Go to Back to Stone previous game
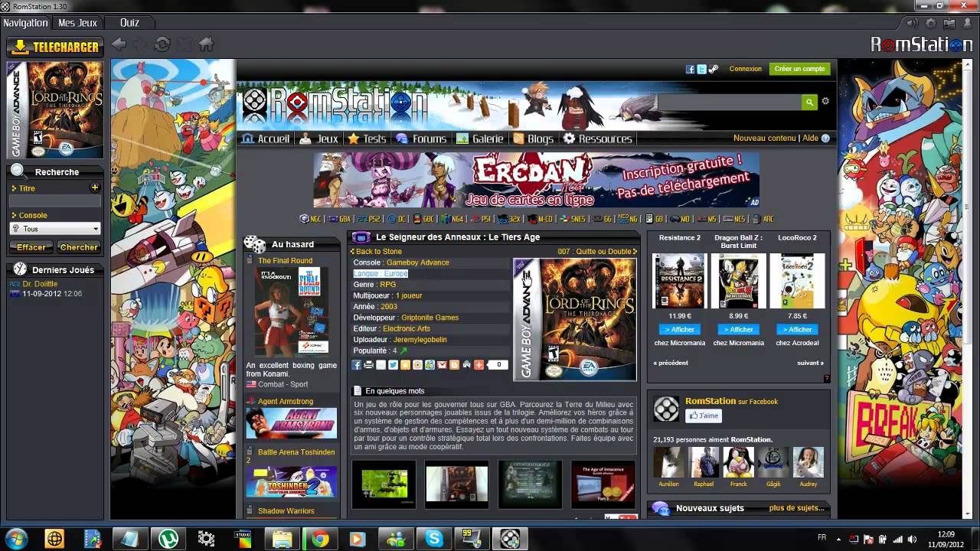Image resolution: width=980 pixels, height=551 pixels. coord(376,252)
